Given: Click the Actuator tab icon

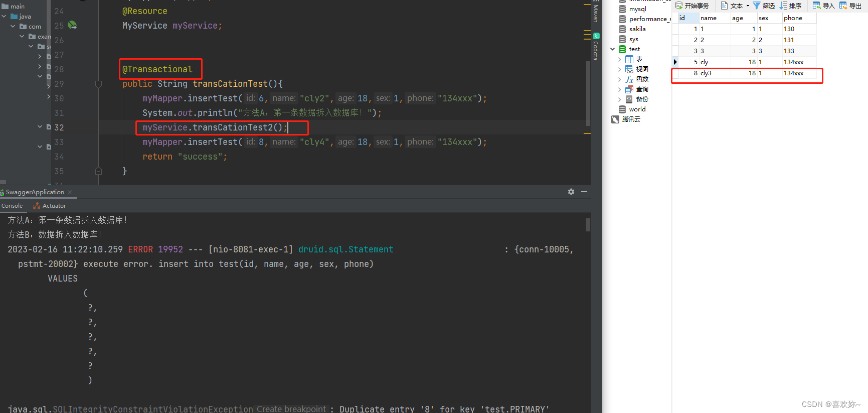Looking at the screenshot, I should click(36, 206).
